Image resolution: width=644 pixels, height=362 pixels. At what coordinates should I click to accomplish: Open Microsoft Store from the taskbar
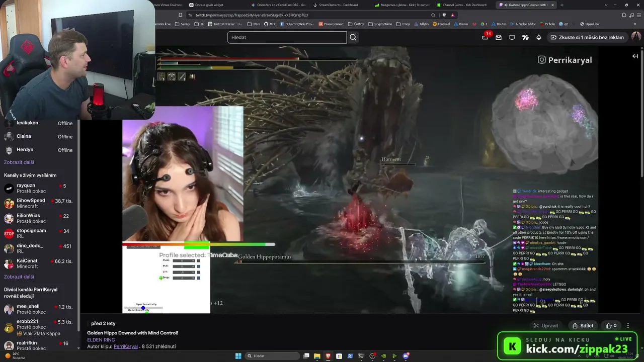[x=339, y=356]
